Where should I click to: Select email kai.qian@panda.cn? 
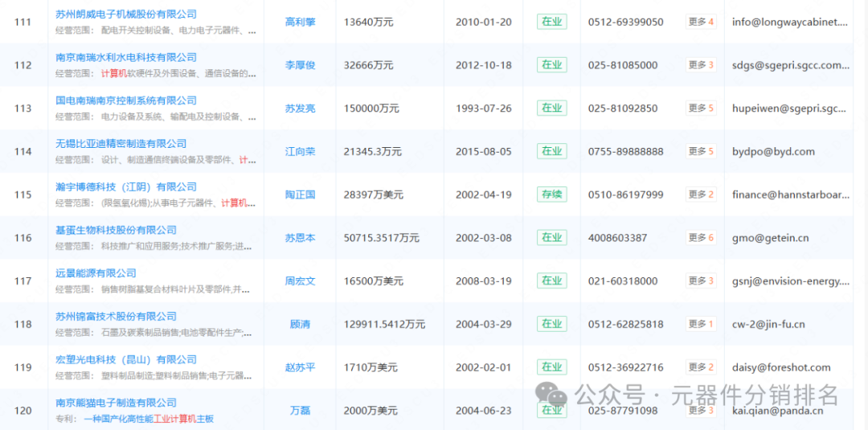click(777, 411)
